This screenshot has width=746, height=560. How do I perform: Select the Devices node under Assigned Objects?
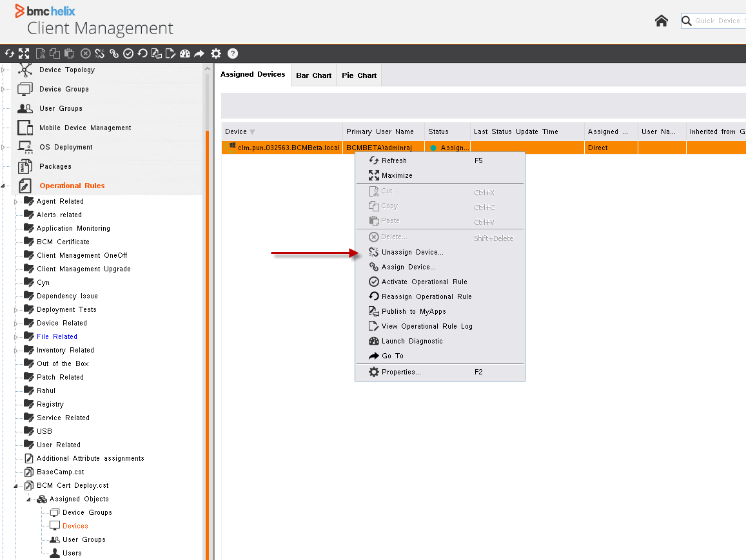(x=75, y=526)
